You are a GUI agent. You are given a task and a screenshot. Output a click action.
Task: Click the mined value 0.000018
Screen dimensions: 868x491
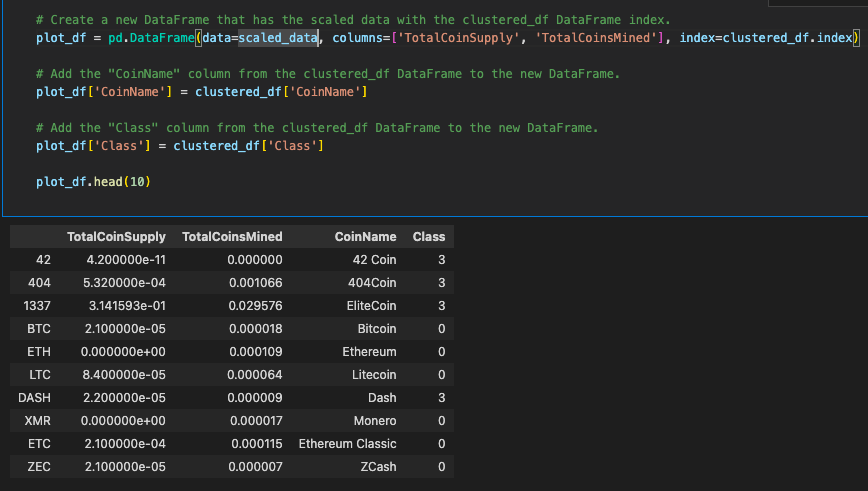pos(256,329)
